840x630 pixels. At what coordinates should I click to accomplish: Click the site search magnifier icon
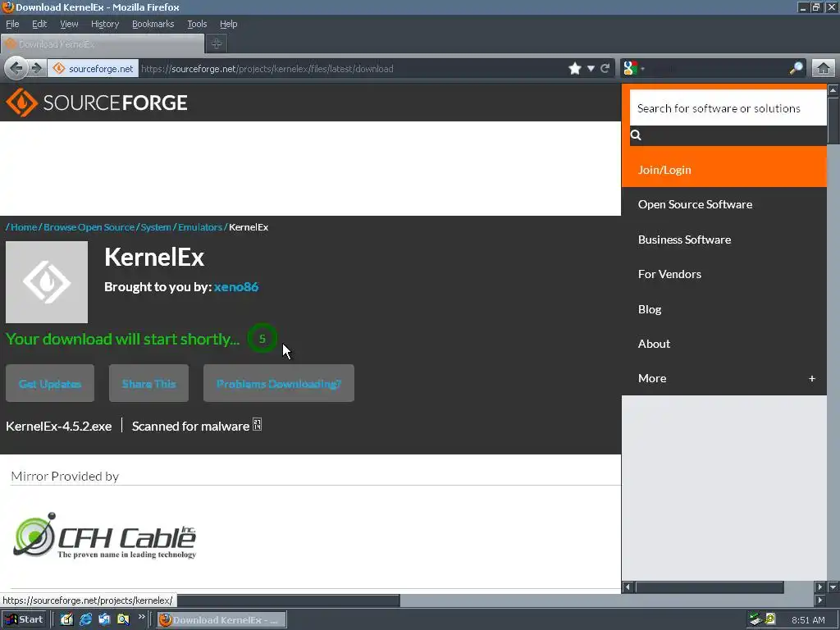(636, 135)
